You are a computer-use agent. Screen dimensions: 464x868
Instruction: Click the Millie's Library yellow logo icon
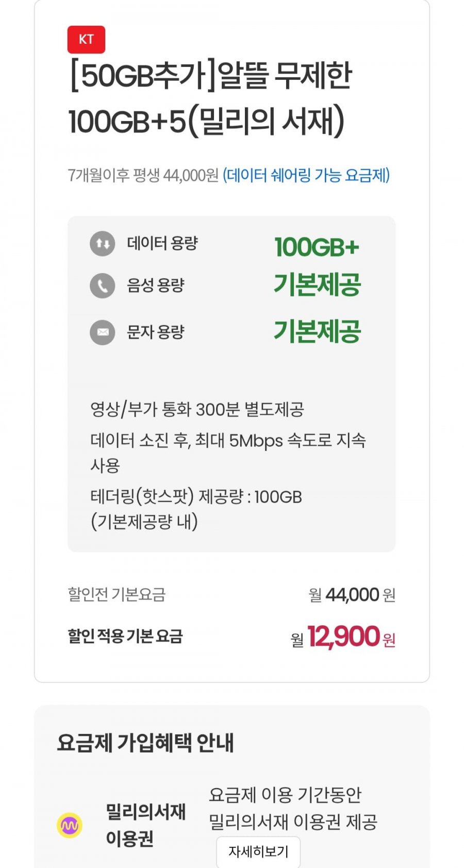click(70, 825)
